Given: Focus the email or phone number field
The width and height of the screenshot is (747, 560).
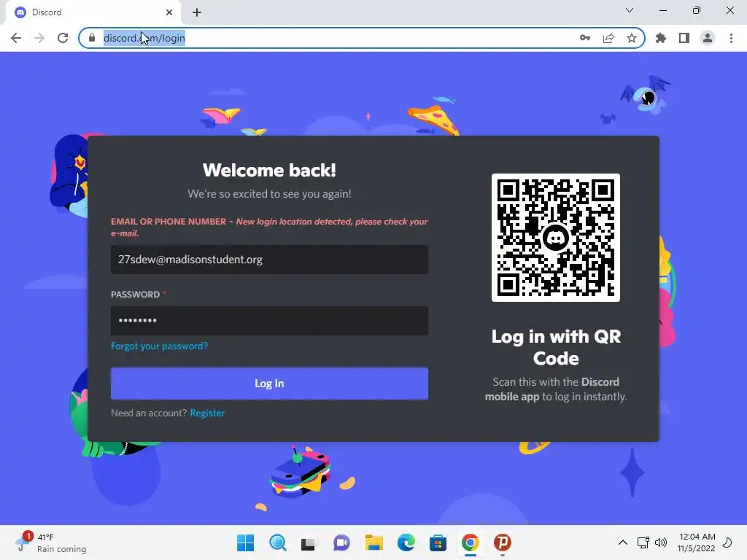Looking at the screenshot, I should pyautogui.click(x=269, y=260).
